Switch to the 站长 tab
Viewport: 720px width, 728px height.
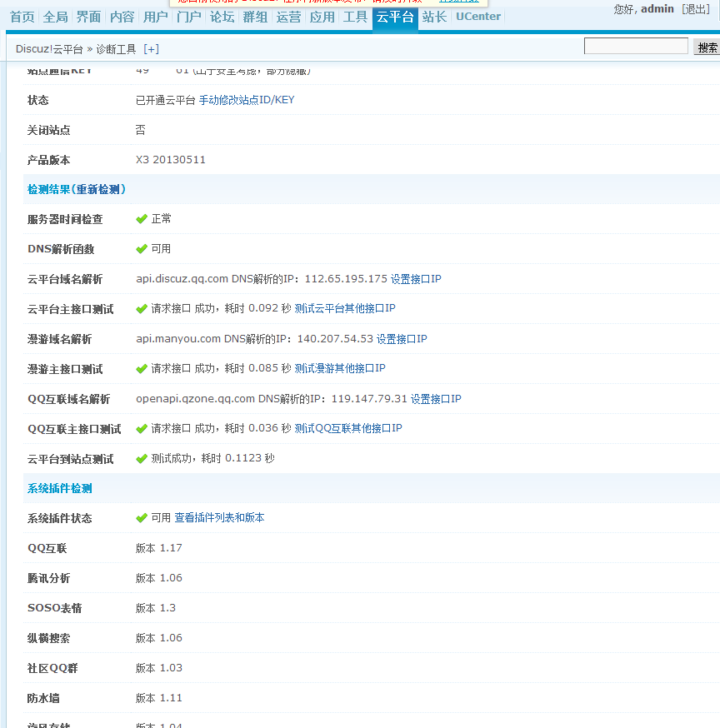434,17
